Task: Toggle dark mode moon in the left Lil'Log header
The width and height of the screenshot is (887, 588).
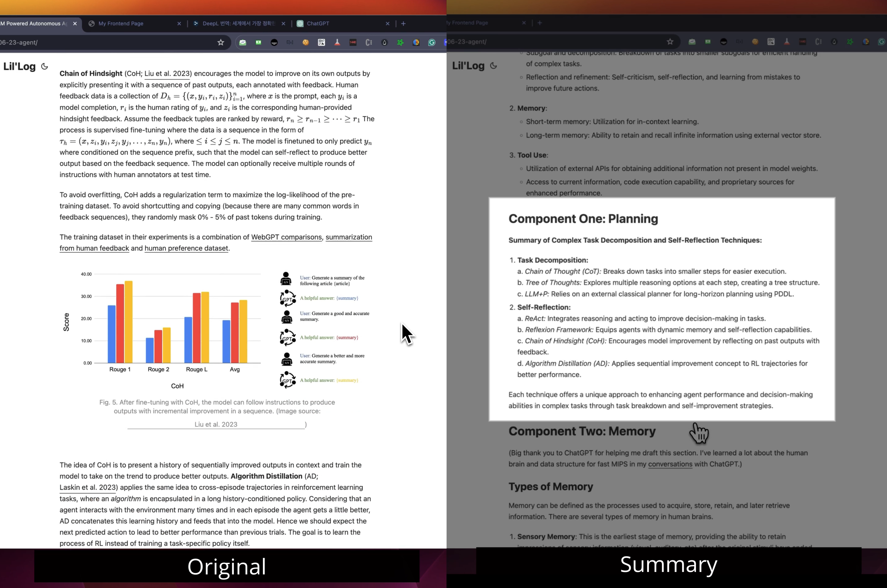Action: click(x=45, y=66)
